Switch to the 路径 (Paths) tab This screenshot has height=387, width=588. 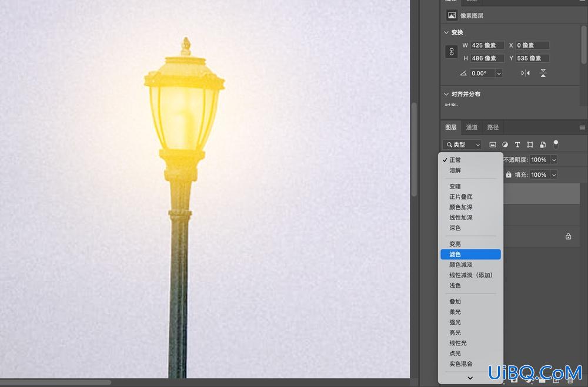pyautogui.click(x=493, y=127)
